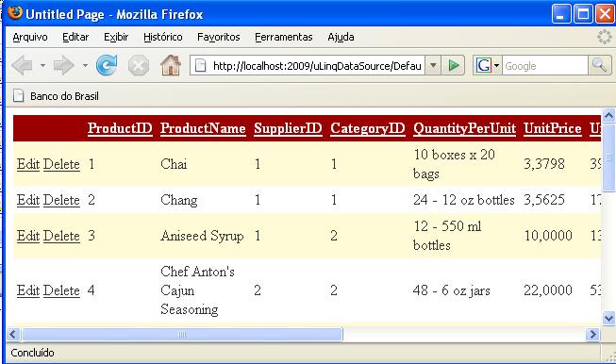Click the green Go arrow button
Viewport: 616px width, 364px height.
tap(454, 65)
